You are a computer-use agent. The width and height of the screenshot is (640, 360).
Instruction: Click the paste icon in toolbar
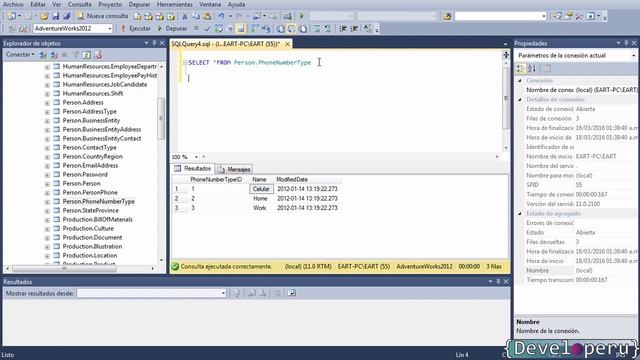click(207, 16)
